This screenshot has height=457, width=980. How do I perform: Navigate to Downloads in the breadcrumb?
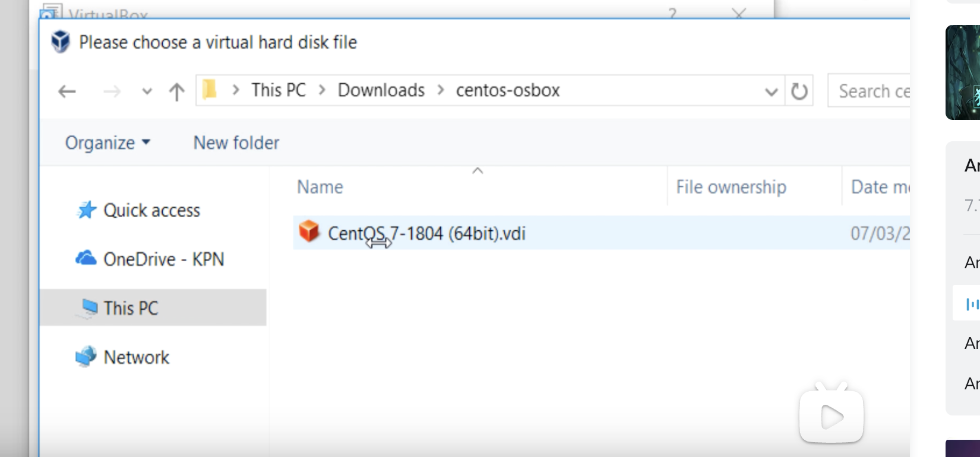(381, 90)
